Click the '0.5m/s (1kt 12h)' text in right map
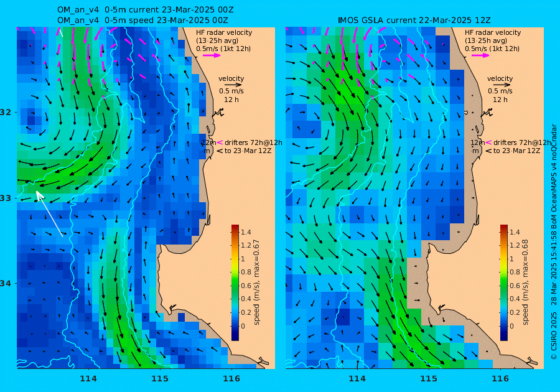Image resolution: width=560 pixels, height=392 pixels. pos(492,49)
